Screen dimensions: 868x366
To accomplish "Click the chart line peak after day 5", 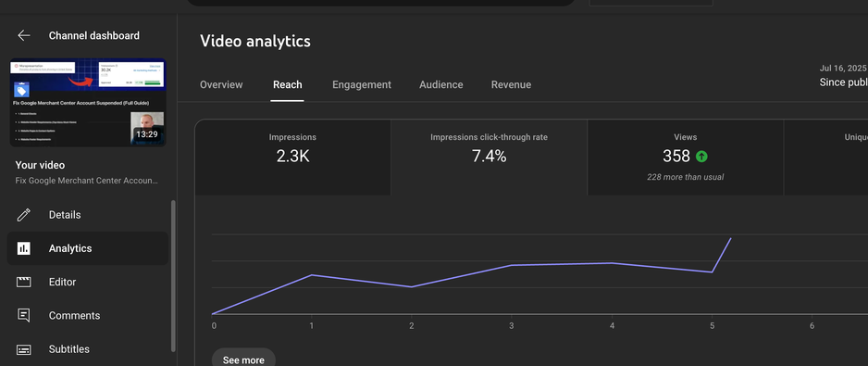I will point(731,238).
